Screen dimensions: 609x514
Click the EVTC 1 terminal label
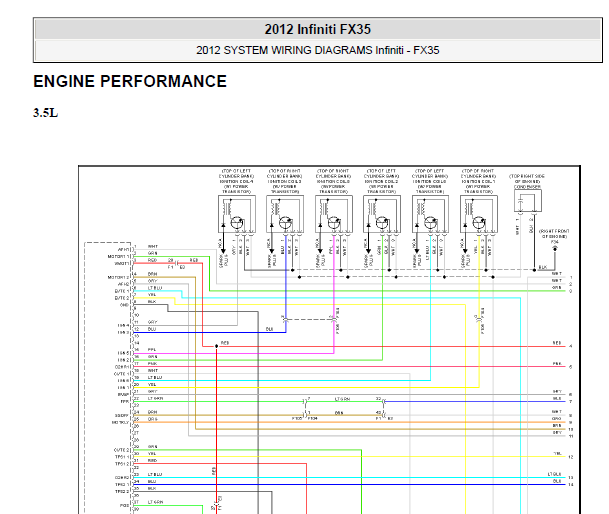(122, 291)
